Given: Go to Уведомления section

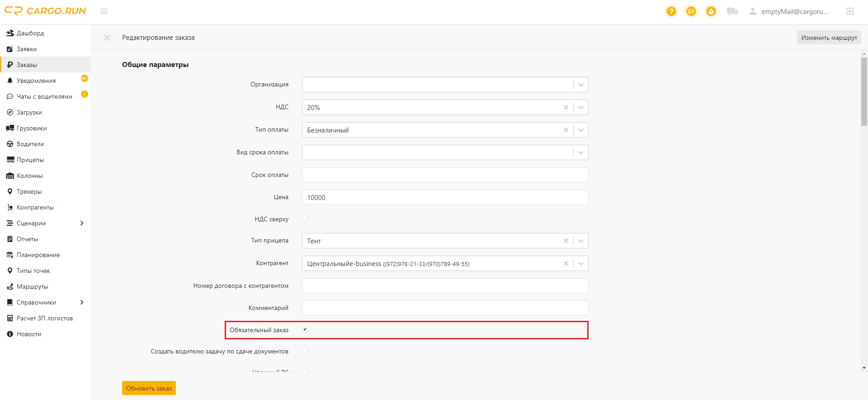Looking at the screenshot, I should click(45, 81).
